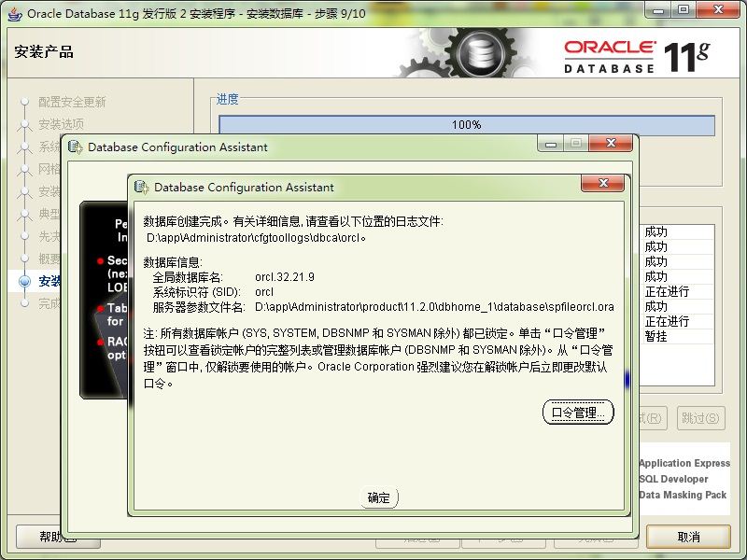Select the 安装选项 step in sidebar
The image size is (747, 560).
[x=61, y=124]
